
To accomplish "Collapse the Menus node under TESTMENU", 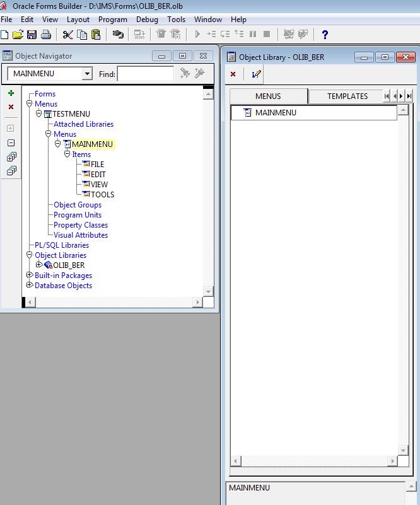I will point(49,134).
